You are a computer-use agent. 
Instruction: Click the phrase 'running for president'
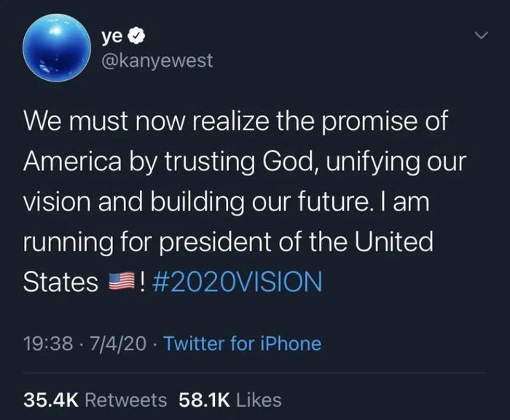[x=147, y=242]
